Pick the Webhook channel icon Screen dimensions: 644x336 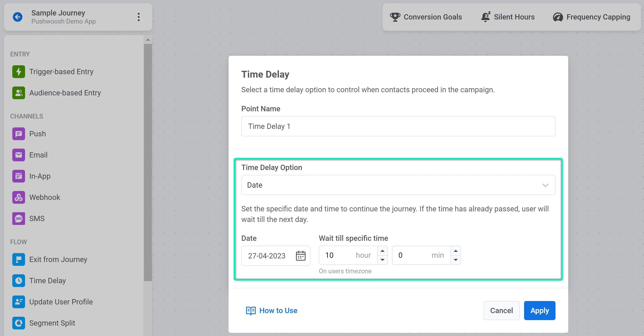[18, 197]
